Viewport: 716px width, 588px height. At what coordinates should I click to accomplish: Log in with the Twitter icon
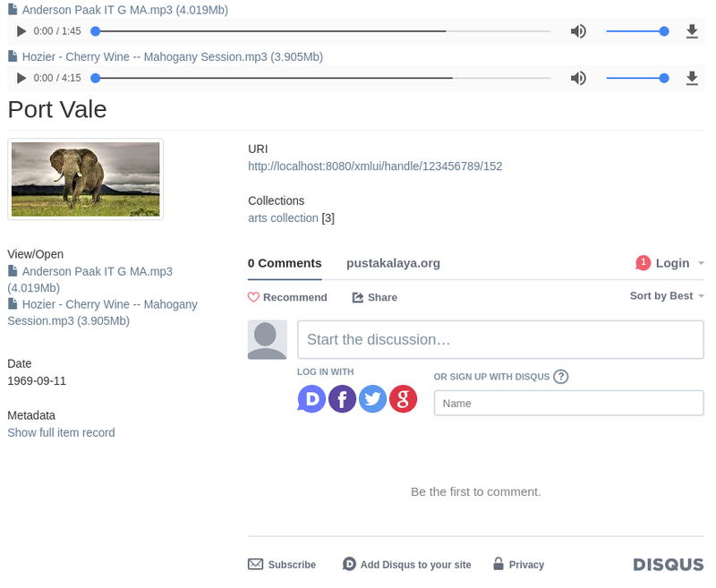click(x=372, y=399)
